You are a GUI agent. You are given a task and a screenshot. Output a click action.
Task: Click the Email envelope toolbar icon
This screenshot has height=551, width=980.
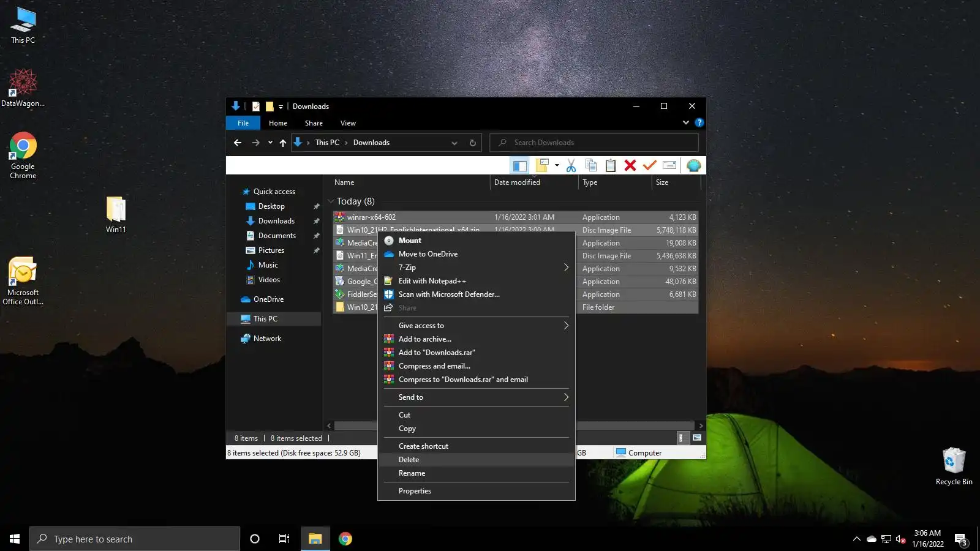[669, 165]
